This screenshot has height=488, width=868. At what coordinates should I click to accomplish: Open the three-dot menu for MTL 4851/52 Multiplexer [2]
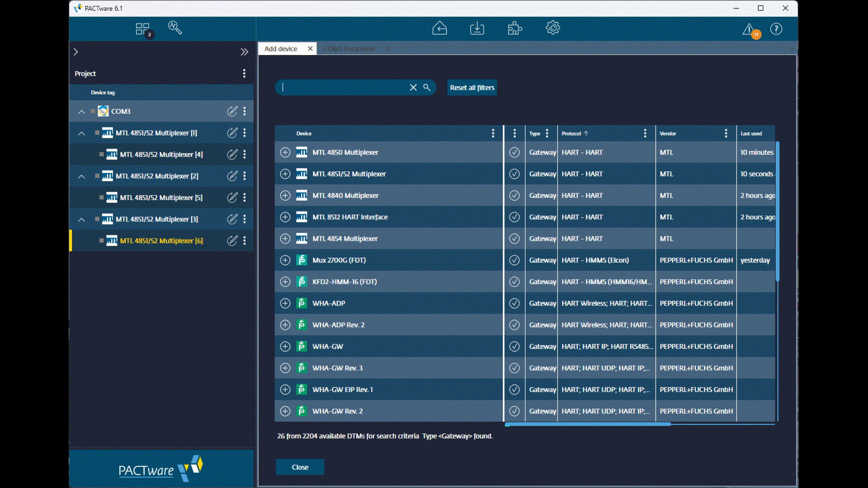[x=245, y=176]
